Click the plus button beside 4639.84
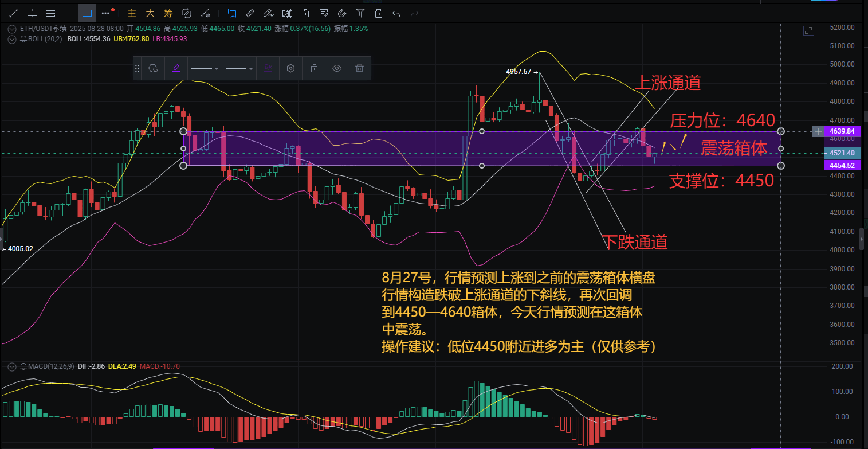This screenshot has width=868, height=449. 818,131
